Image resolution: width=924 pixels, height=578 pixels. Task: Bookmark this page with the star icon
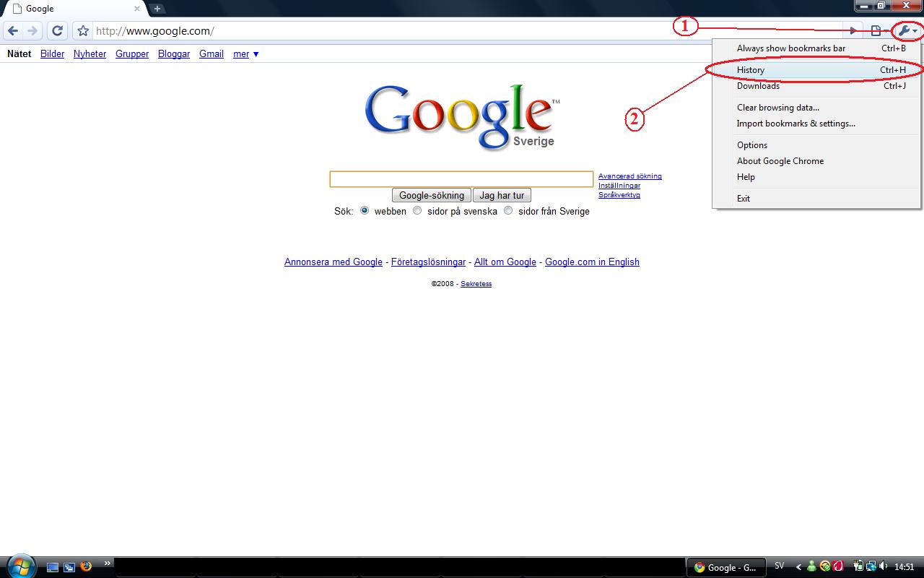(x=83, y=31)
